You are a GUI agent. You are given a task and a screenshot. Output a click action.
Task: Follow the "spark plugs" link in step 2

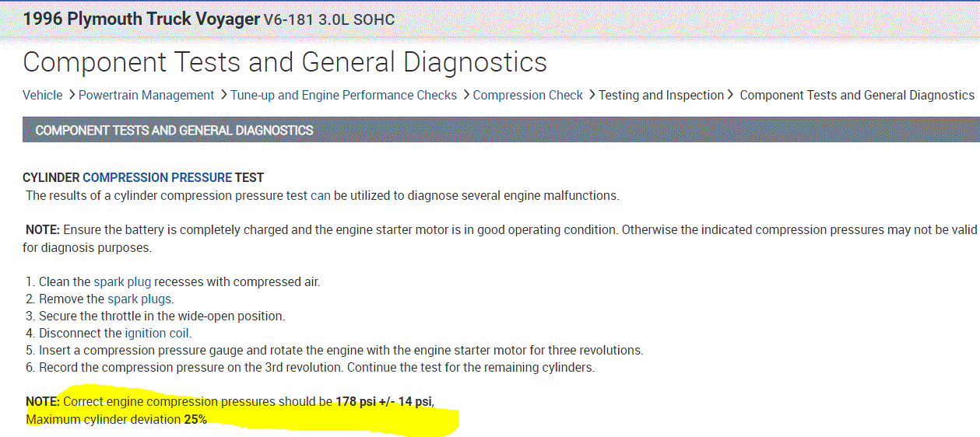(x=140, y=299)
